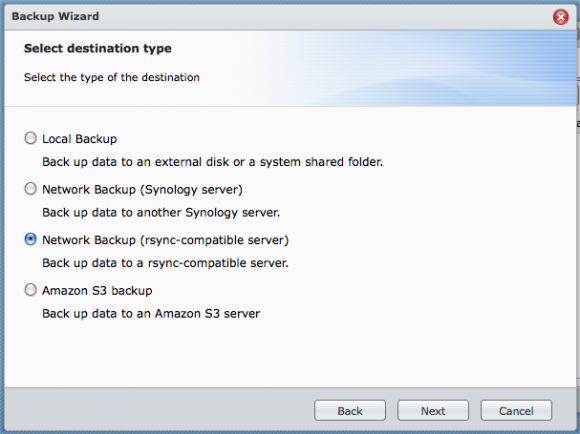The width and height of the screenshot is (580, 434).
Task: Cancel the backup wizard
Action: [x=516, y=410]
